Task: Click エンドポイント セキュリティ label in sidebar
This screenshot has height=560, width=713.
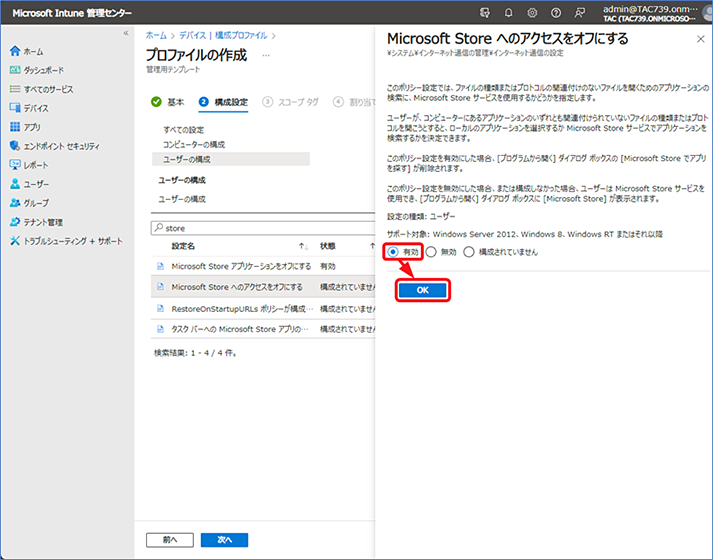Action: click(x=61, y=146)
